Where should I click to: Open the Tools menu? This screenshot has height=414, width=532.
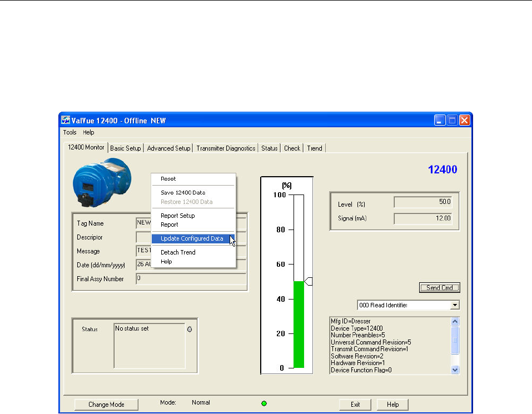click(69, 132)
